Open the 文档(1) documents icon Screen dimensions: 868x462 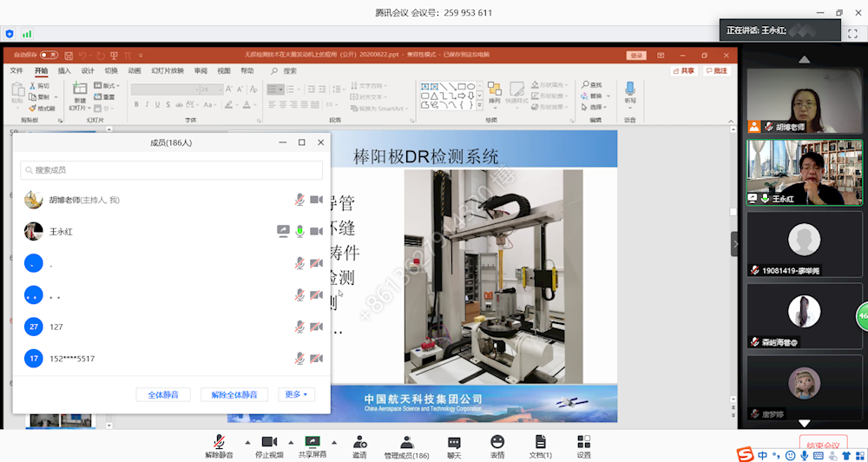pos(540,442)
